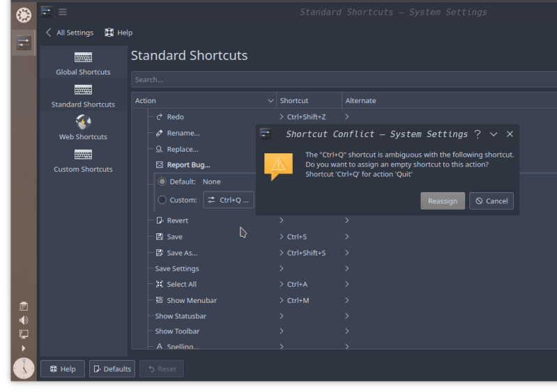
Task: Click the Reset button
Action: [x=162, y=369]
